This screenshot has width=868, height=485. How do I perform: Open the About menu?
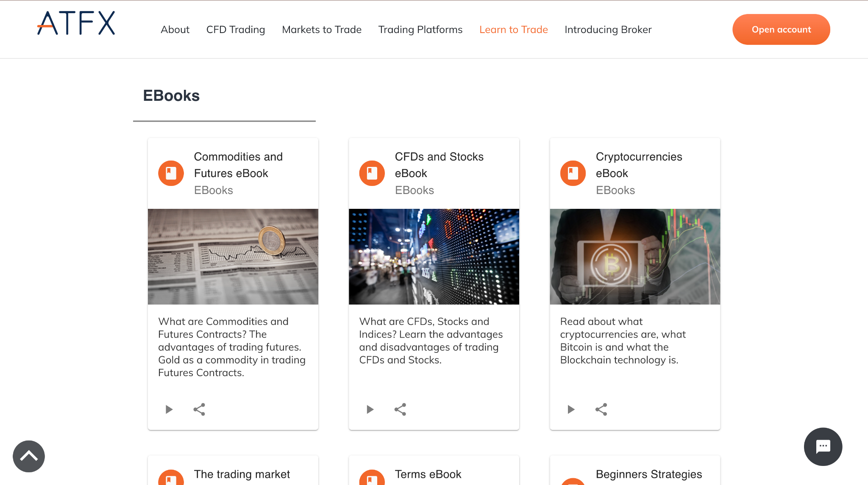click(175, 30)
